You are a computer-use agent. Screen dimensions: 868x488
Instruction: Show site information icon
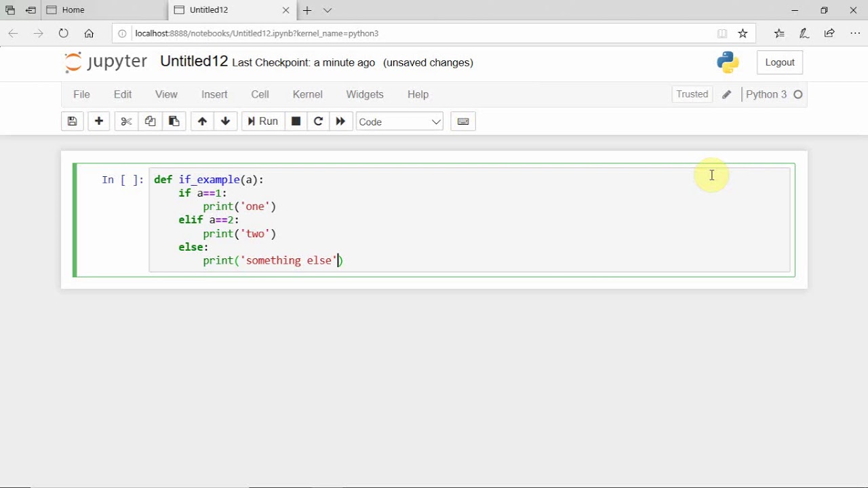point(122,33)
